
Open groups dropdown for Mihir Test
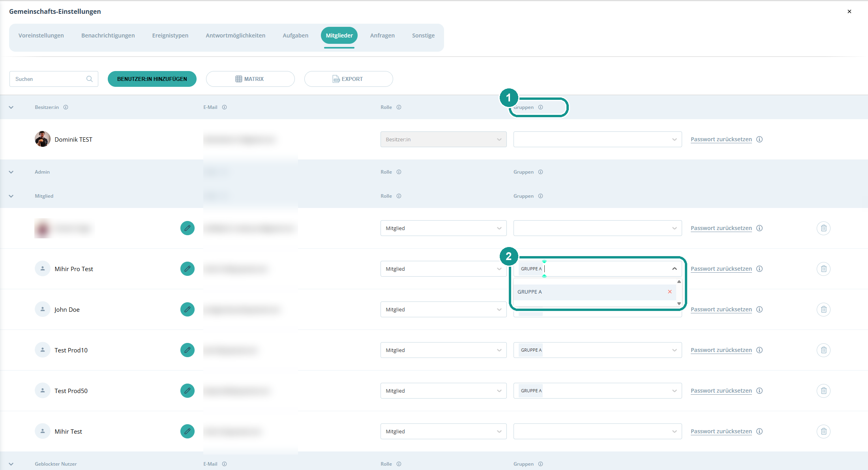pos(598,431)
